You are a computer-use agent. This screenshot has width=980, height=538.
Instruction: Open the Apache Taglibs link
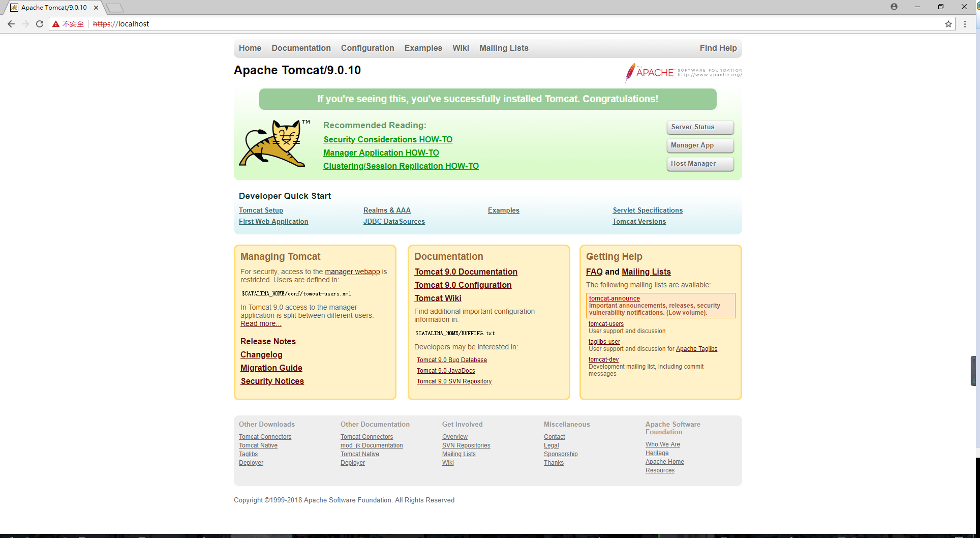pyautogui.click(x=696, y=349)
